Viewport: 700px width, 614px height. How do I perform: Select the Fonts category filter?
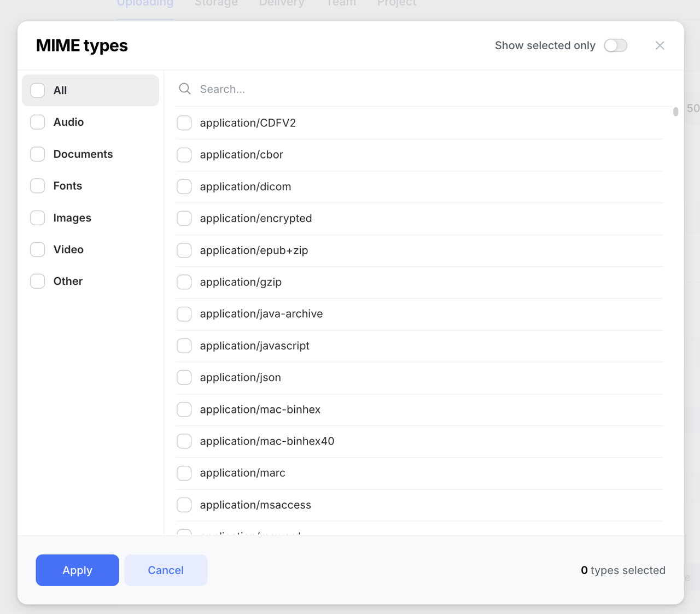tap(37, 186)
